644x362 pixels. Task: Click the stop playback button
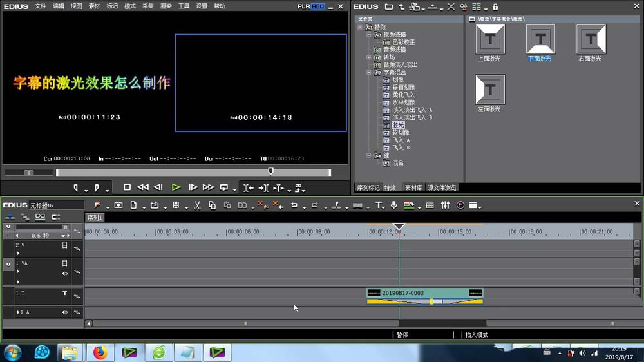(127, 187)
